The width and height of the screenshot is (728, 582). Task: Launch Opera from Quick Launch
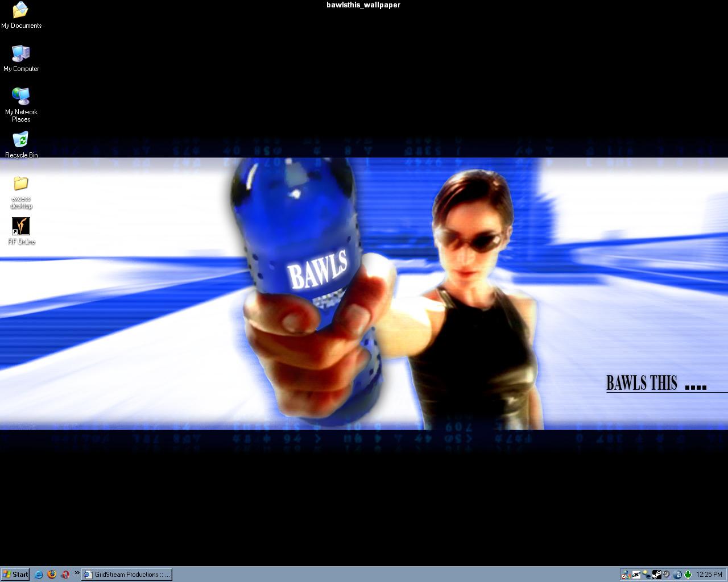65,575
